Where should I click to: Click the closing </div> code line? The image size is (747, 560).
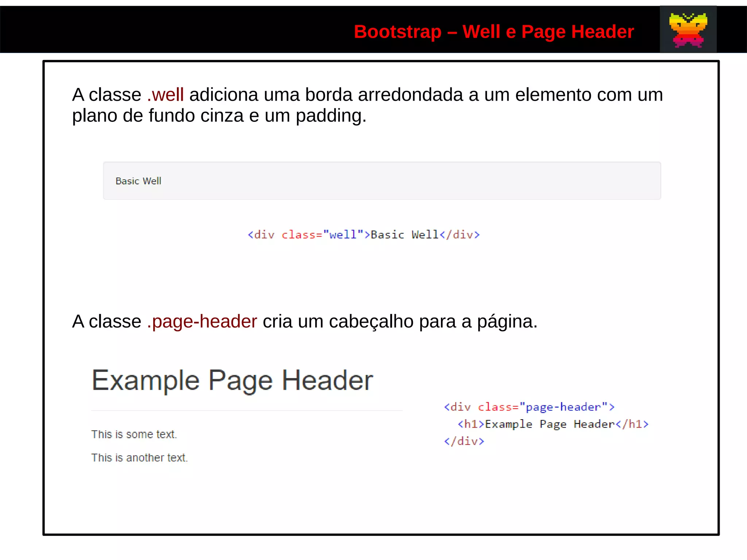point(464,441)
